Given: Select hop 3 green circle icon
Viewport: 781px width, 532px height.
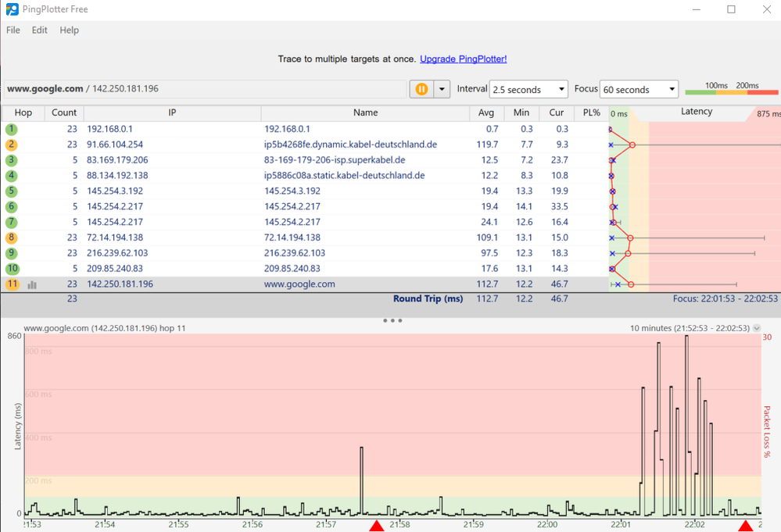Looking at the screenshot, I should coord(12,160).
